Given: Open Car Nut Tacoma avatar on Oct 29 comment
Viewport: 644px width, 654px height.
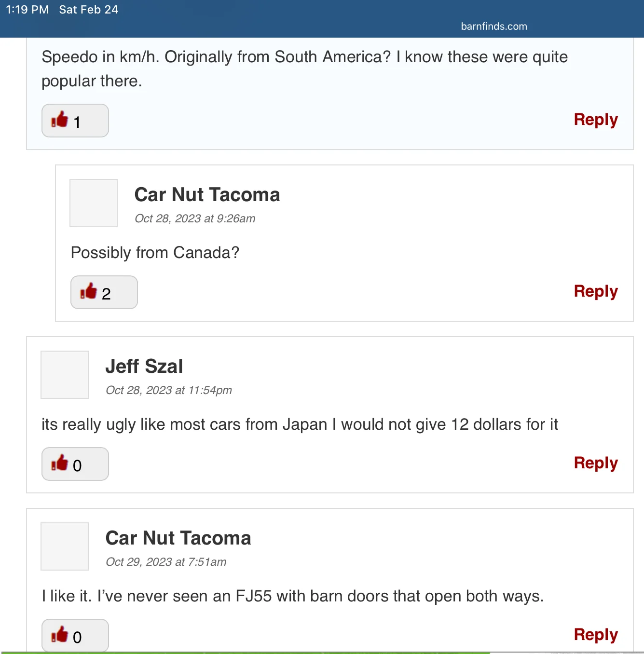Looking at the screenshot, I should coord(65,546).
